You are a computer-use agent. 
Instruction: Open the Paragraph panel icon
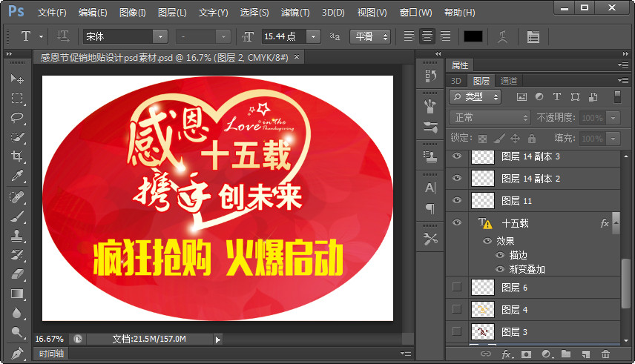[x=430, y=208]
